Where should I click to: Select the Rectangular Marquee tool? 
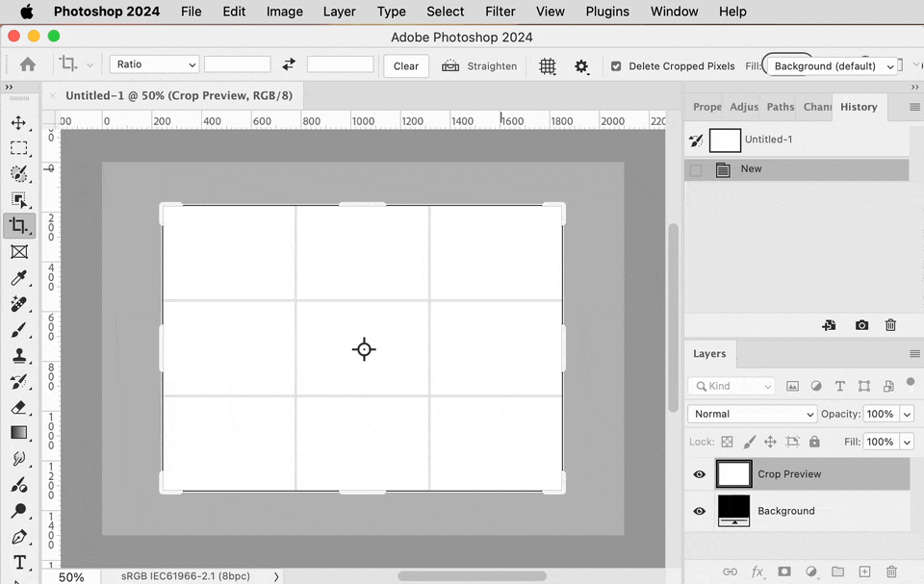[19, 148]
